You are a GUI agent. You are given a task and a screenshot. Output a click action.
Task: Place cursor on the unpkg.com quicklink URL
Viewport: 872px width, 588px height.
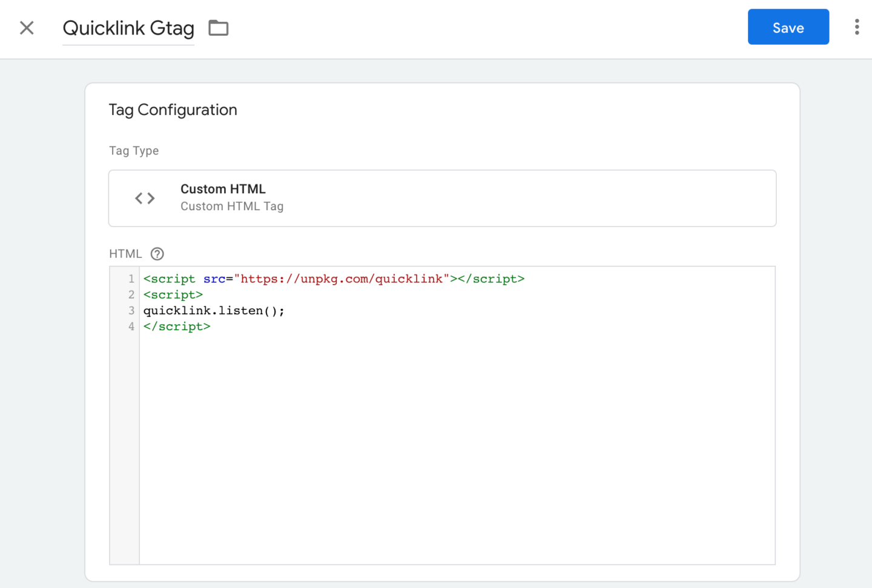(x=342, y=279)
